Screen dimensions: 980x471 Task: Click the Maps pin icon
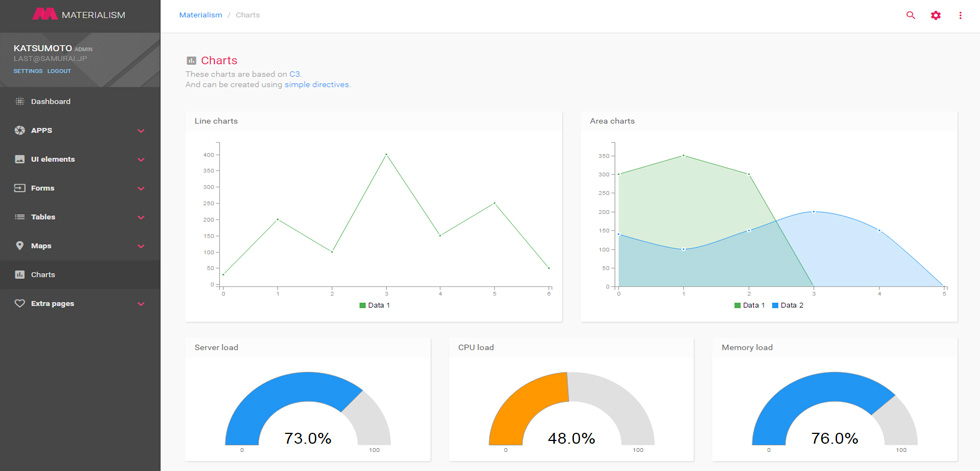click(19, 245)
